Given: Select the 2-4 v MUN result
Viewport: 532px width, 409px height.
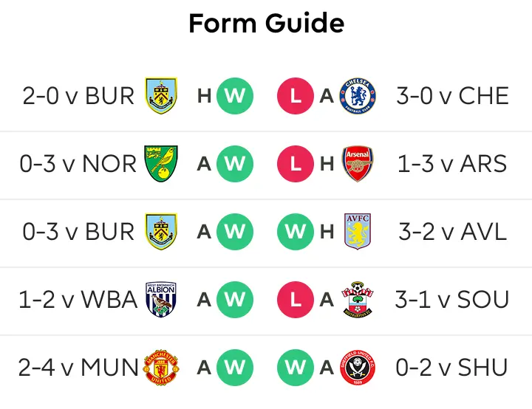Looking at the screenshot, I should [x=78, y=368].
